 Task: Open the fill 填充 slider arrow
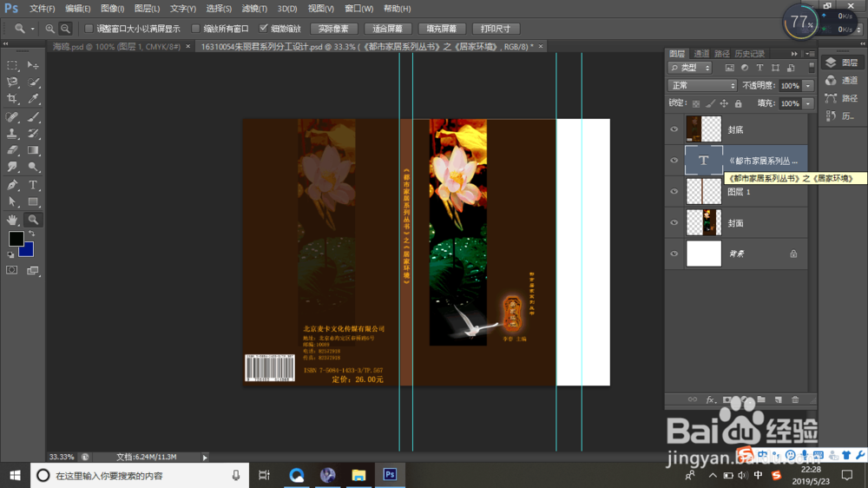808,103
